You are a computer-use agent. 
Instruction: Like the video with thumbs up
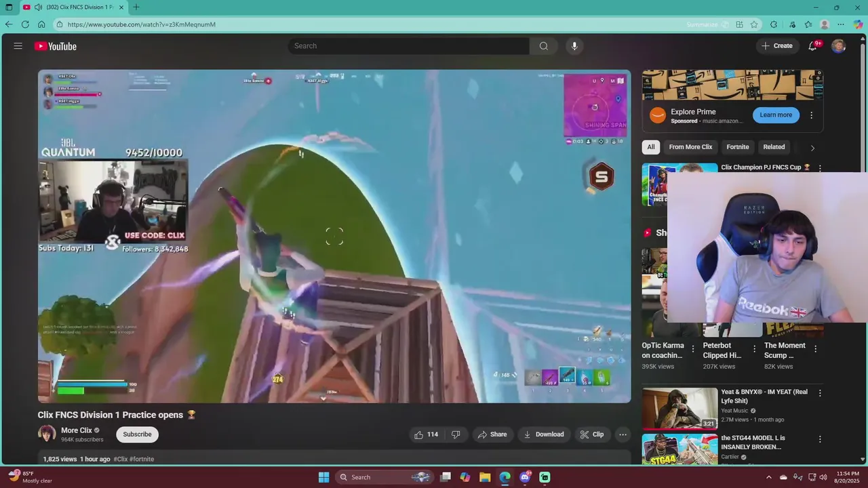pyautogui.click(x=427, y=434)
